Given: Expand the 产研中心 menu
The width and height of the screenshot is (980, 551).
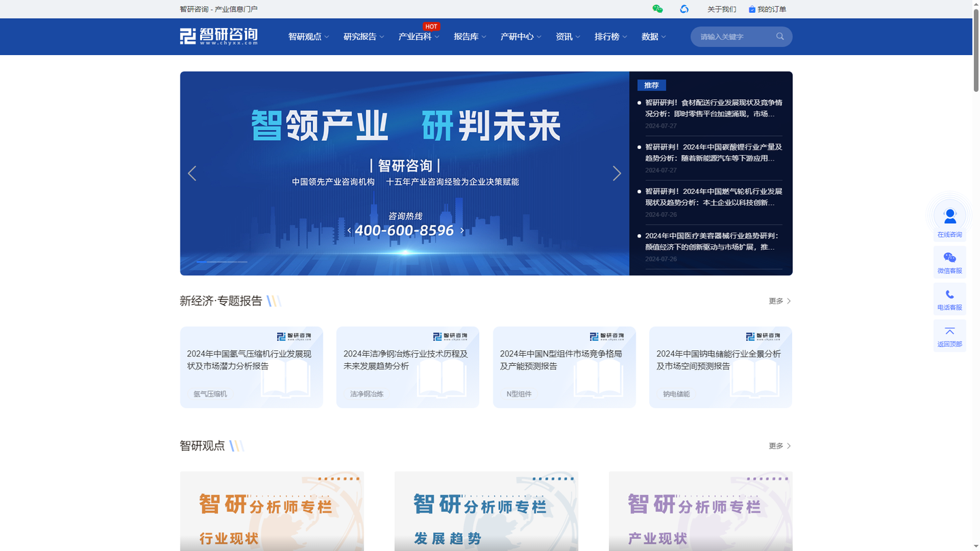Looking at the screenshot, I should (x=521, y=37).
